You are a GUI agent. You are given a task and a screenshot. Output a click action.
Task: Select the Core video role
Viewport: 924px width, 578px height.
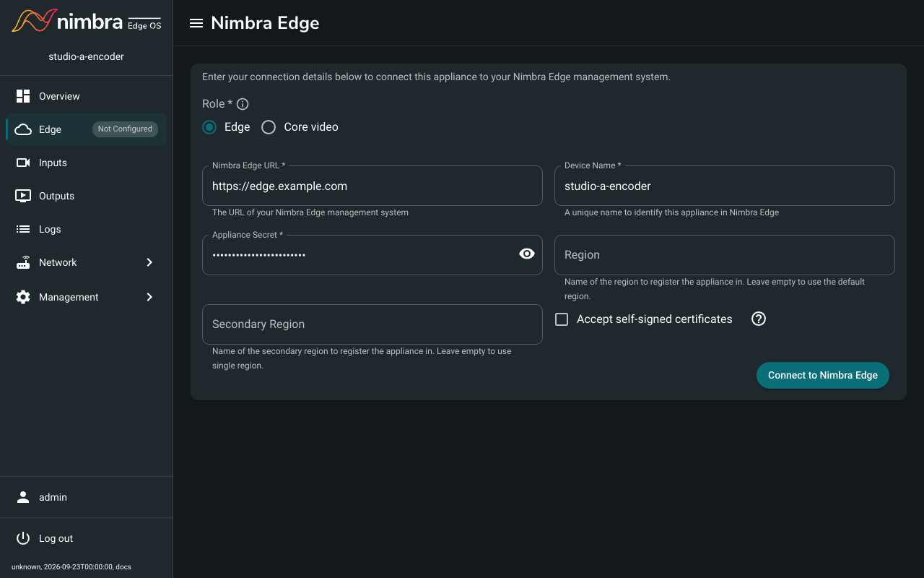pyautogui.click(x=269, y=127)
